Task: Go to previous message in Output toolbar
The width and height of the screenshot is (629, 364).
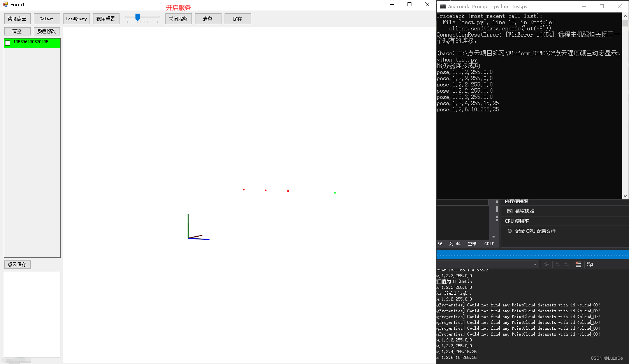Action: pos(558,264)
